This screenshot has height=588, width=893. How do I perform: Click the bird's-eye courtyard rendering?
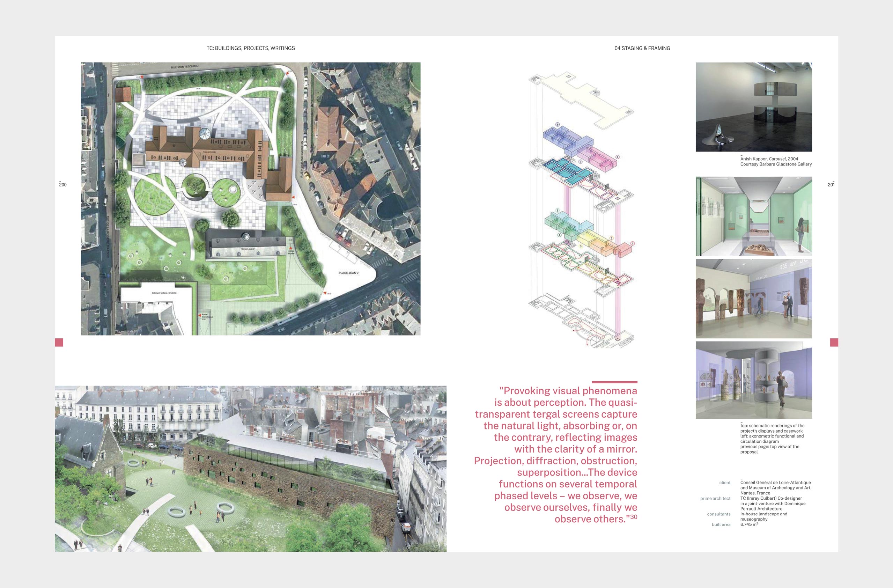251,469
